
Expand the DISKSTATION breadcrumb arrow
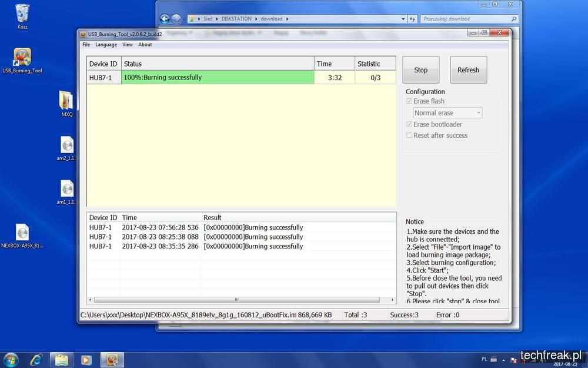tap(256, 19)
